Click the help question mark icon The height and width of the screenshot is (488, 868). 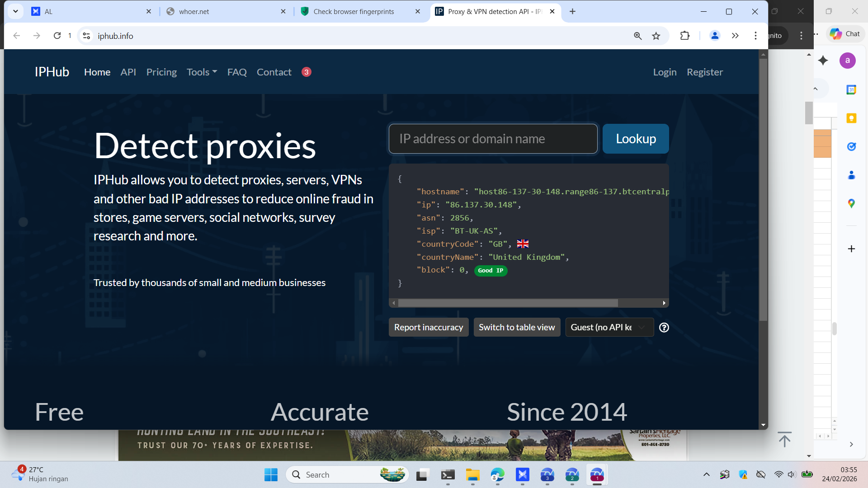(664, 328)
